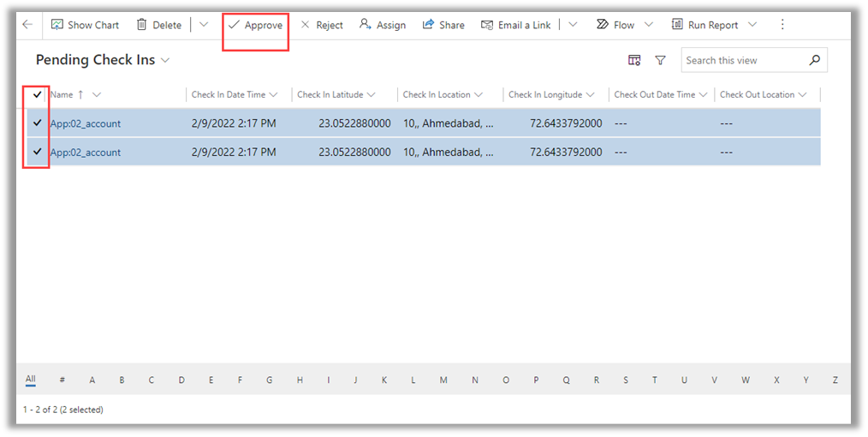Click the Show Chart icon

click(57, 25)
